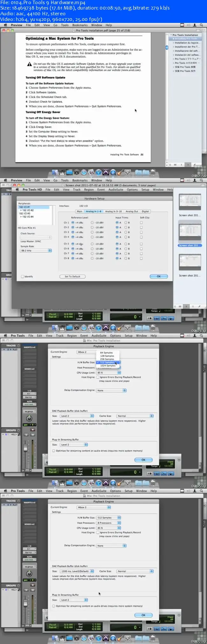The image size is (207, 644).
Task: Switch to the Analog Out tab
Action: click(132, 211)
